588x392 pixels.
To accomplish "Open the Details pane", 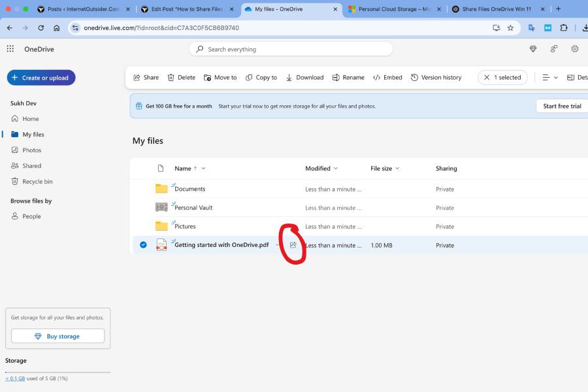I will point(577,77).
